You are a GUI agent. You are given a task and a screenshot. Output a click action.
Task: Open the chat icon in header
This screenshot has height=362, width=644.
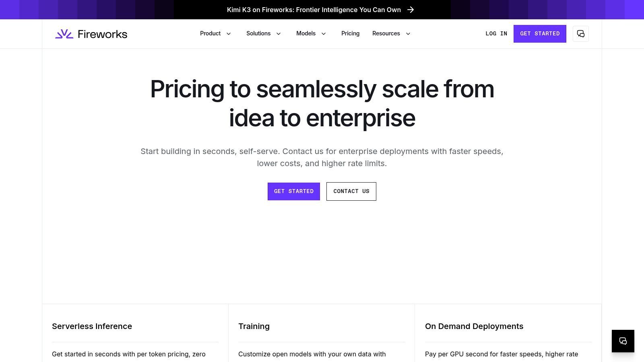pyautogui.click(x=581, y=34)
